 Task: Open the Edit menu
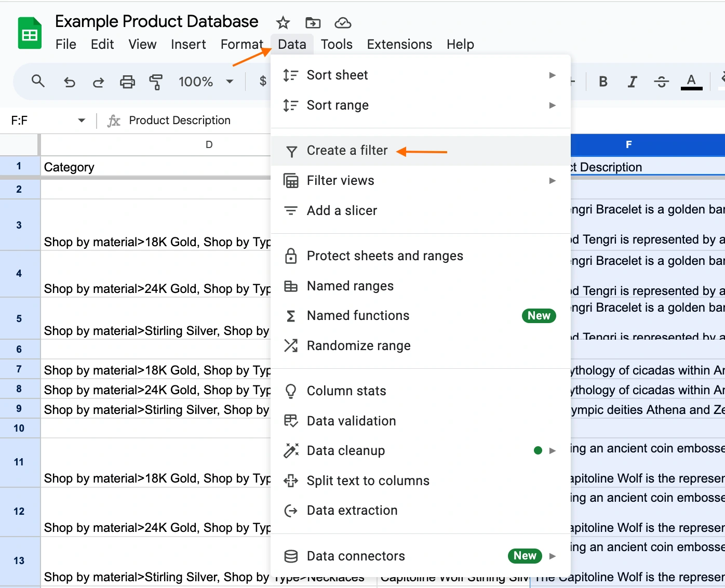[102, 45]
